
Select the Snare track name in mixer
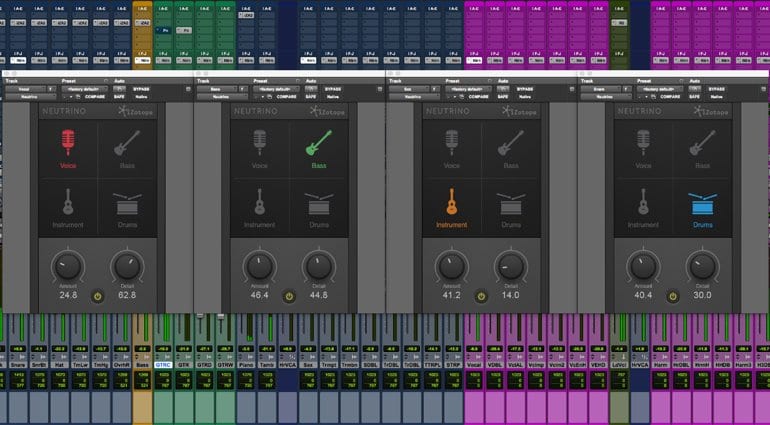click(x=18, y=365)
